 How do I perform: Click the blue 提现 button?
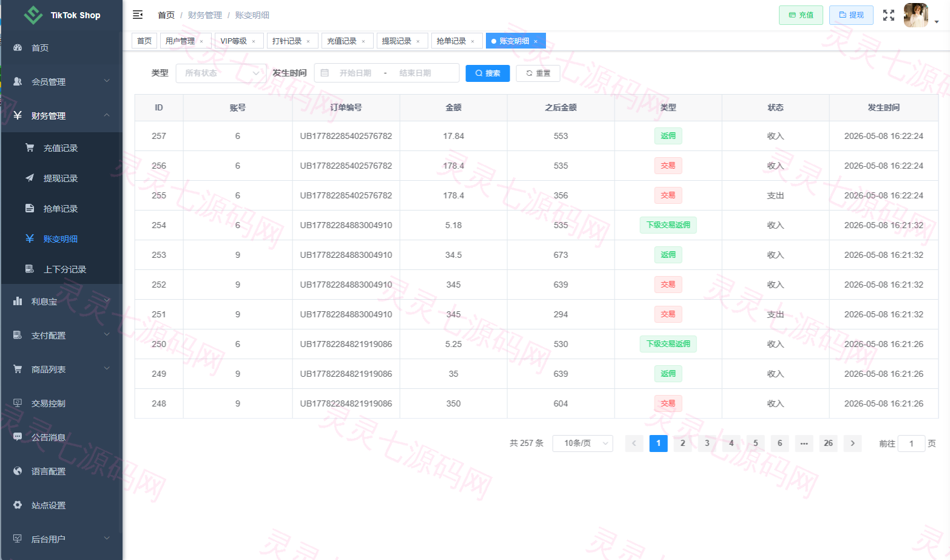(851, 15)
